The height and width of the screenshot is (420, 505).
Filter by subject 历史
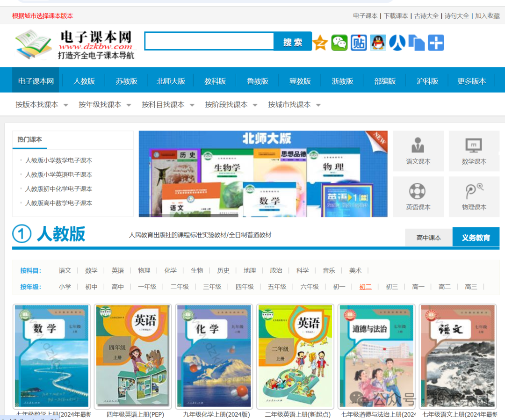[223, 270]
